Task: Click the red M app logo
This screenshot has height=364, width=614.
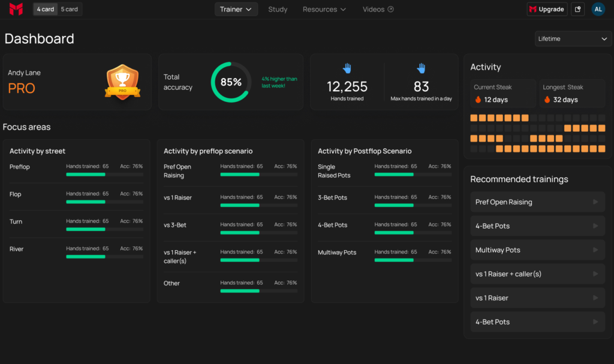Action: pos(16,9)
